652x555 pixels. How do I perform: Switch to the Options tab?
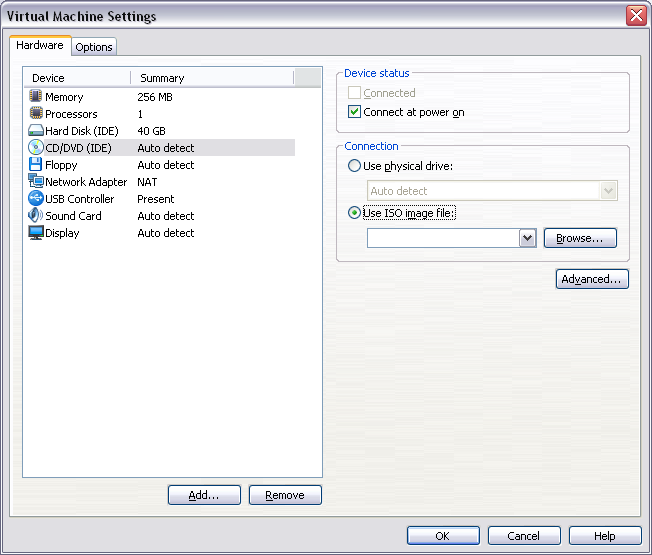[x=94, y=47]
